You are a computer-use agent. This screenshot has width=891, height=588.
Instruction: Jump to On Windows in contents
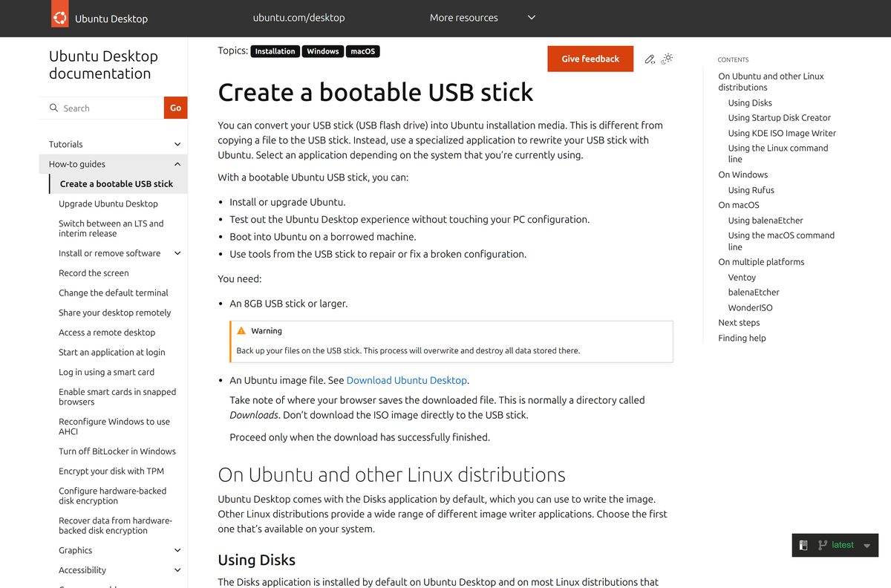[742, 174]
